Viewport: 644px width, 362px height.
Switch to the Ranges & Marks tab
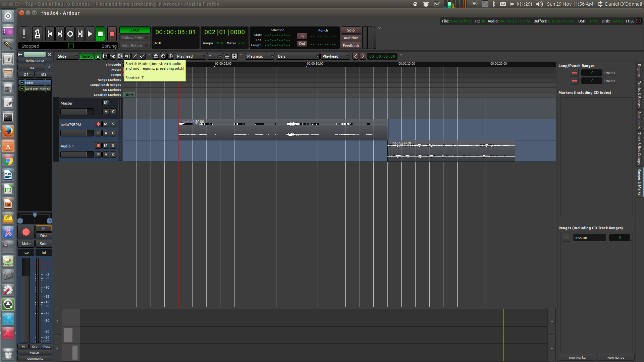pos(639,182)
